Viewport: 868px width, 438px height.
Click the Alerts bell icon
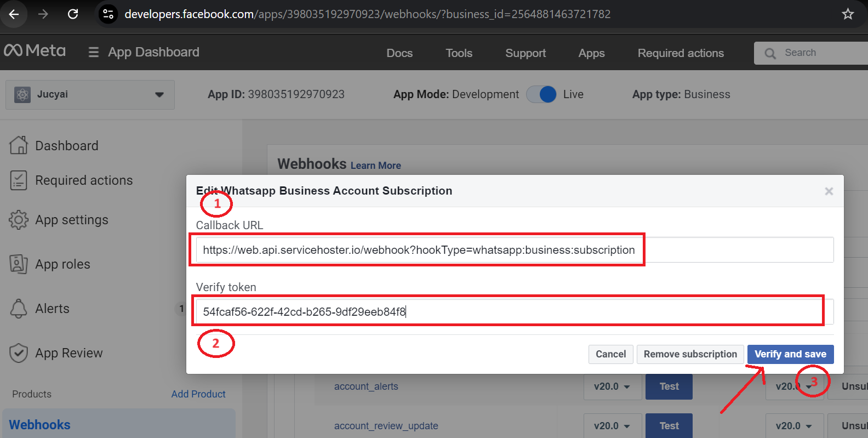click(19, 309)
